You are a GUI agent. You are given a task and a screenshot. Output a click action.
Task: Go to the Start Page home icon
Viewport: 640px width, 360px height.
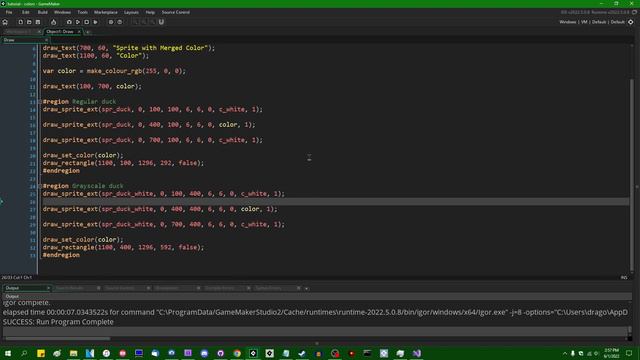tap(5, 22)
